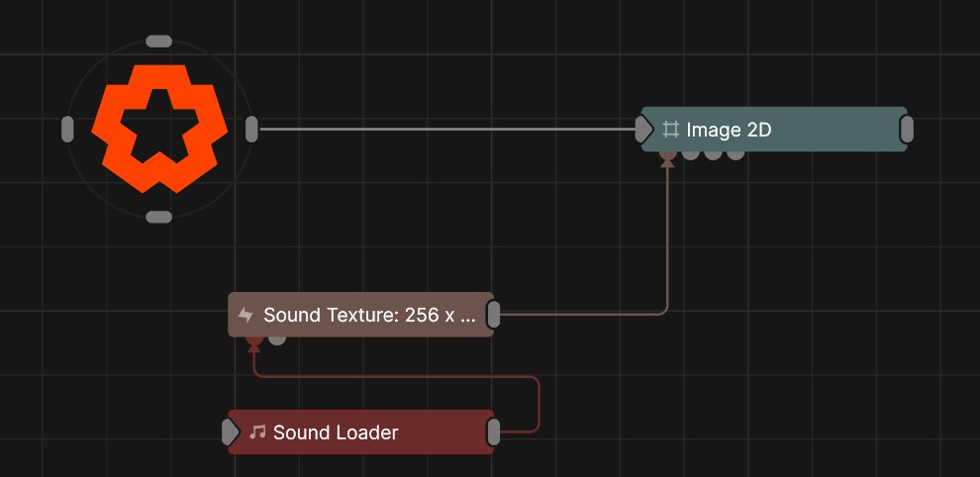Click the Image 2D right output port

point(906,129)
